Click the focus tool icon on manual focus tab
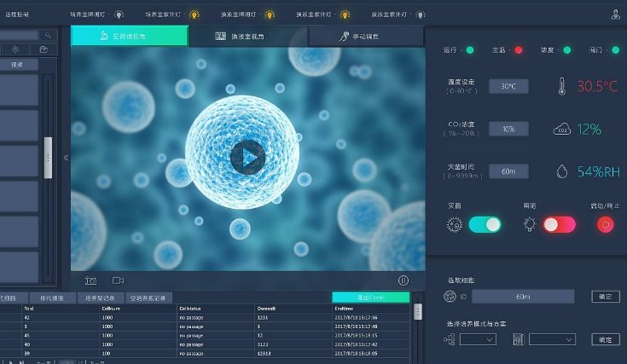Viewport: 627px width, 364px height. tap(344, 37)
